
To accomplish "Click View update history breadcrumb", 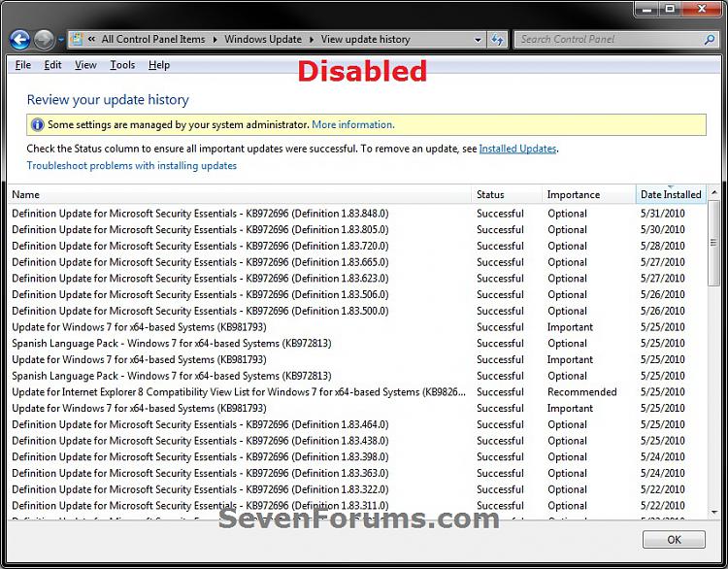I will 365,40.
